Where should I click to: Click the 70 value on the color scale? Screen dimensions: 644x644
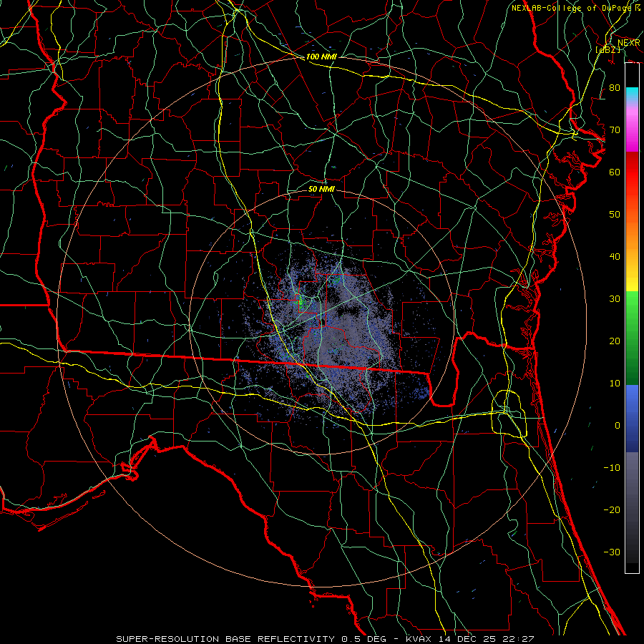tap(615, 130)
